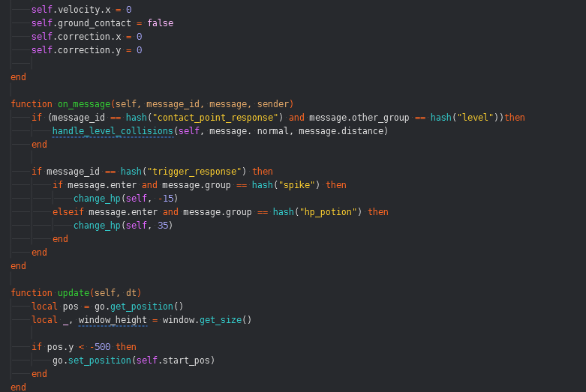
Task: Select the "spike" string in hash call
Action: (300, 185)
